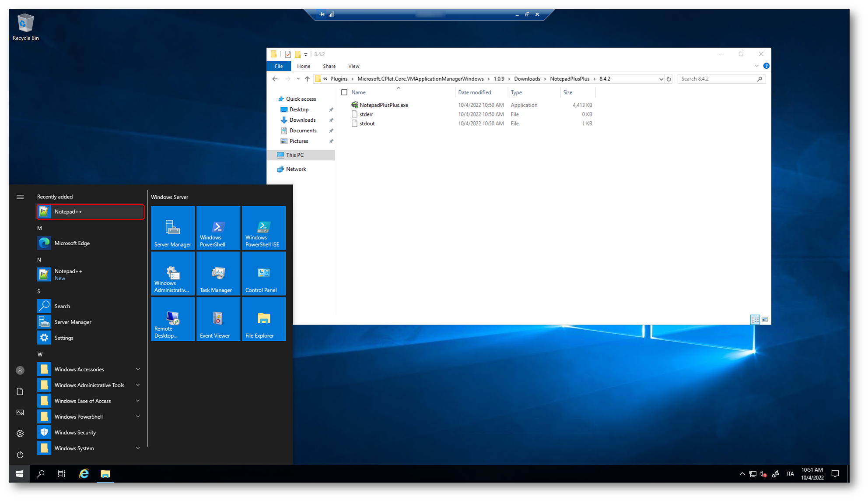
Task: Click File Explorer taskbar icon
Action: pyautogui.click(x=105, y=474)
